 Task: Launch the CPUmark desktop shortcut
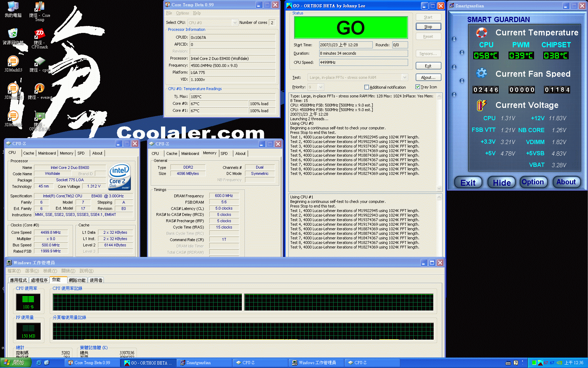(40, 39)
